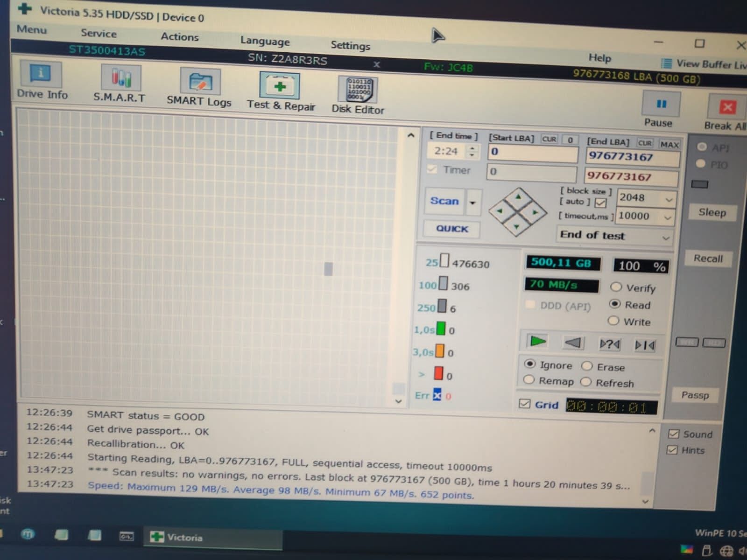This screenshot has width=747, height=560.
Task: Open the Scan button dropdown arrow
Action: click(472, 203)
